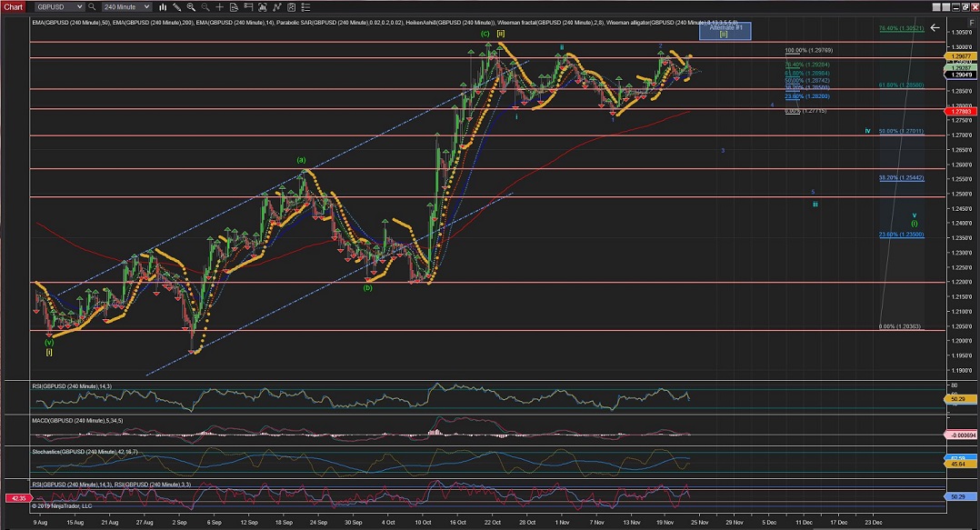
Task: Click the Alternate #1 label box
Action: click(x=725, y=30)
